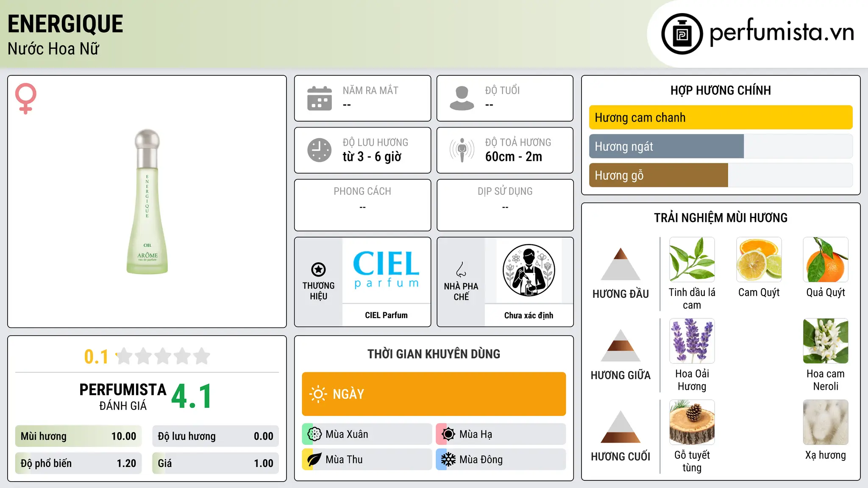This screenshot has height=488, width=868.
Task: Click the HỢP HƯƠNG CHÍNH heading
Action: (x=721, y=90)
